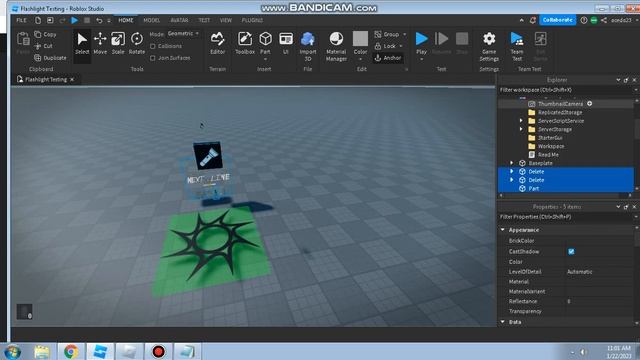Select the Part item in Explorer

pos(533,189)
